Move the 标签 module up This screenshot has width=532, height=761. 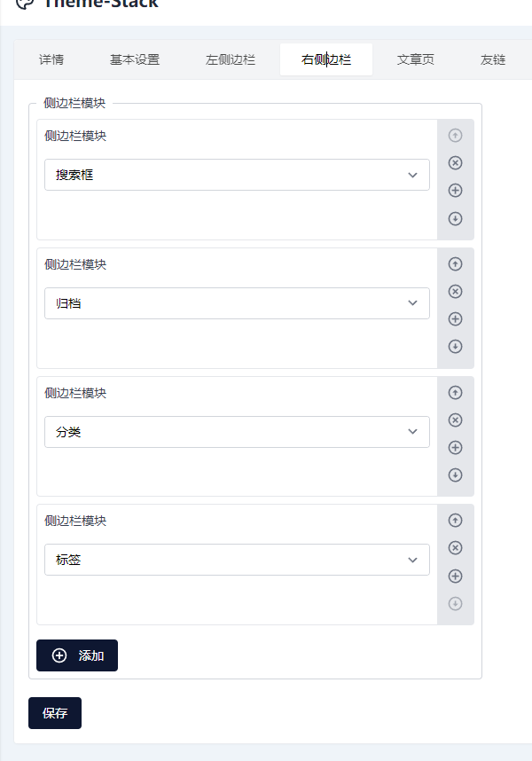point(456,521)
